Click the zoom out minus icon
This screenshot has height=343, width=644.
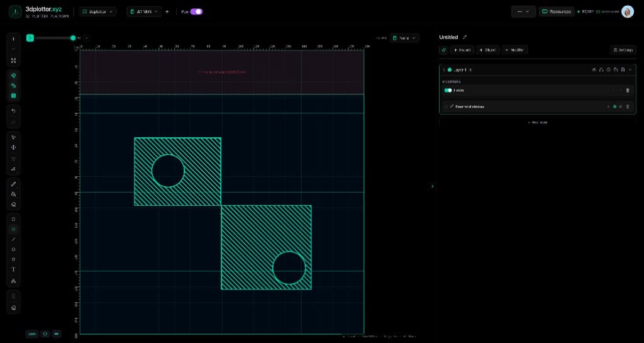pyautogui.click(x=14, y=49)
